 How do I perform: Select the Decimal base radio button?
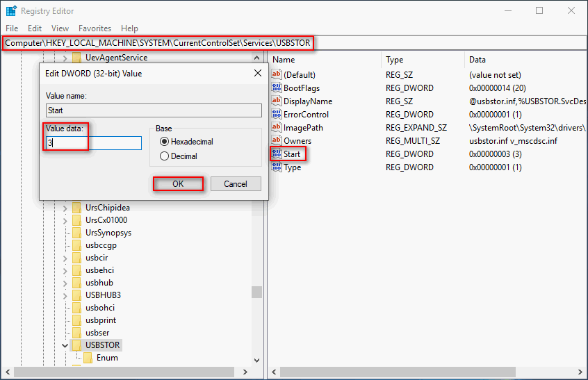[164, 156]
